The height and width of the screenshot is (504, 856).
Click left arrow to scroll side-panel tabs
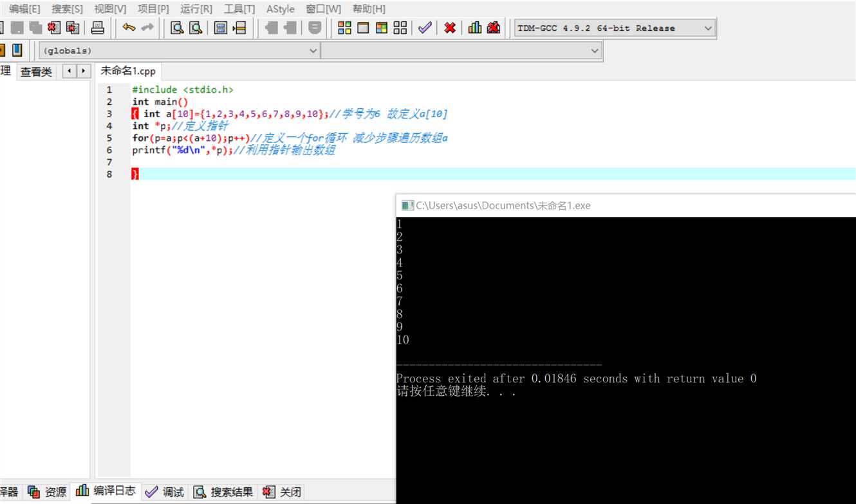69,71
